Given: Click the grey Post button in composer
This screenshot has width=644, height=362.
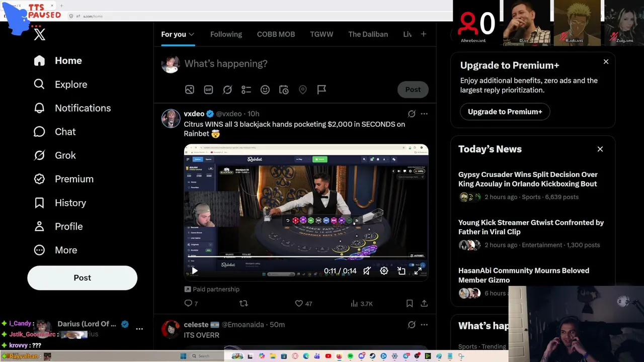Looking at the screenshot, I should click(x=413, y=89).
